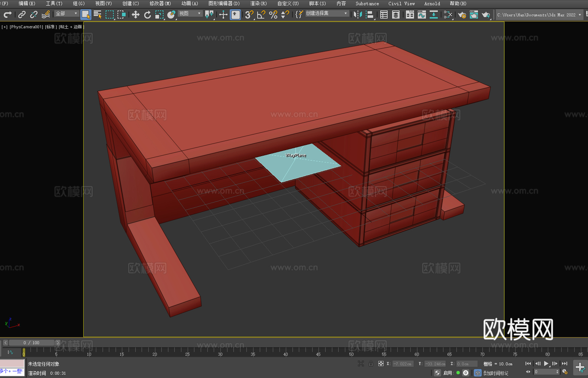Open the 编辑(E) menu

(27, 3)
